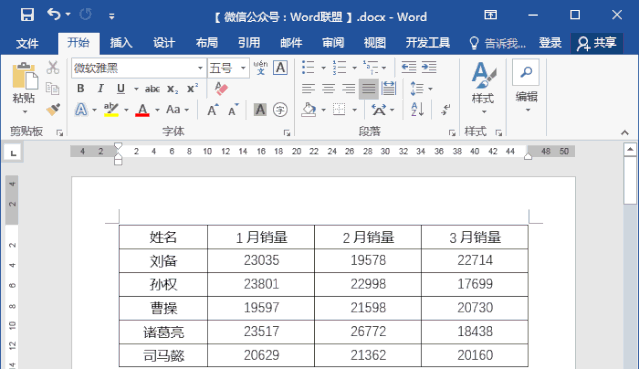
Task: Open the font size 五号 dropdown
Action: click(243, 68)
